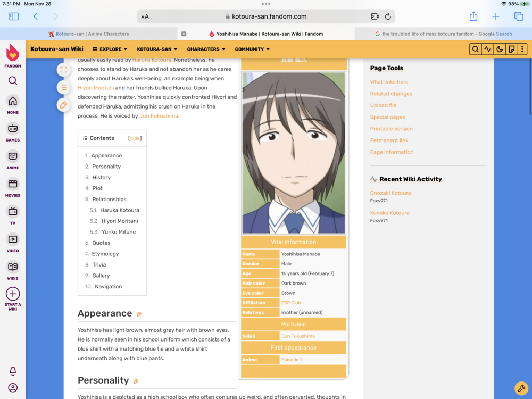This screenshot has width=532, height=399.
Task: Open recent wiki activity header icon
Action: pos(487,49)
